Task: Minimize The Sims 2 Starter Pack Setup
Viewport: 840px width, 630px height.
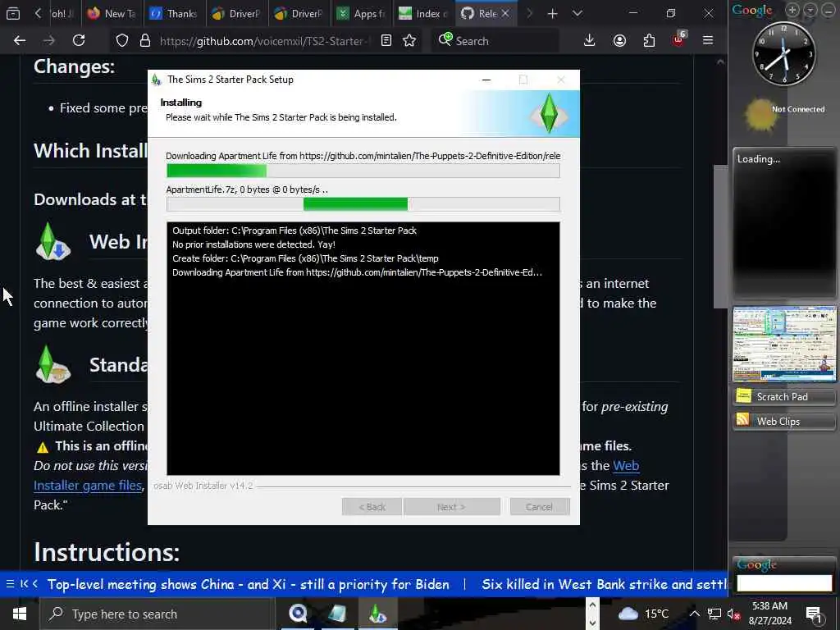Action: point(486,80)
